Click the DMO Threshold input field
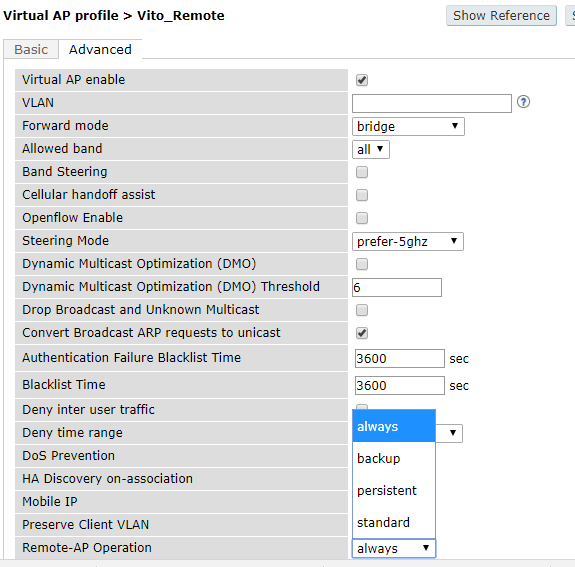 pyautogui.click(x=397, y=288)
